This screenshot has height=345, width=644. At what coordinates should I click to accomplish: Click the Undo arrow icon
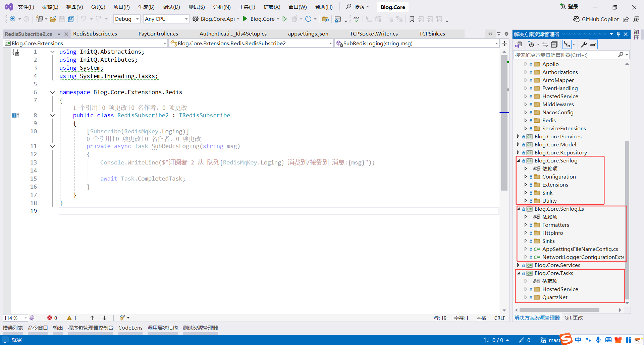(84, 19)
